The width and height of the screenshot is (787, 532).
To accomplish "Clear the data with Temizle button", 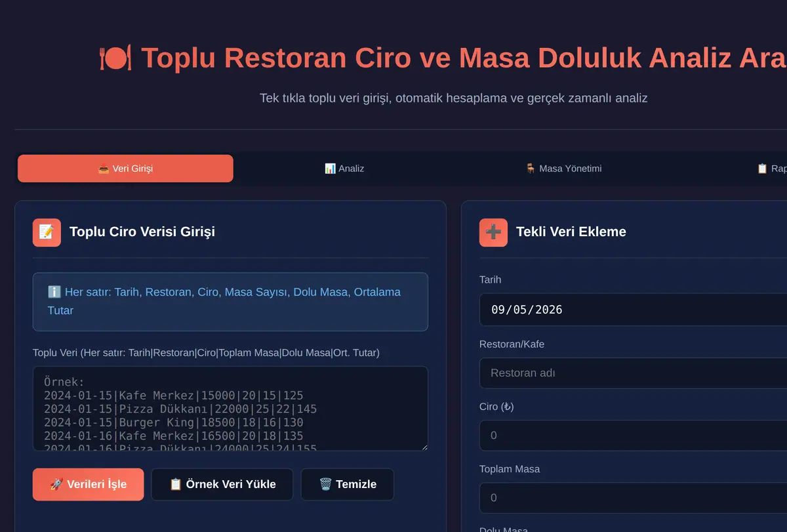I will (348, 484).
